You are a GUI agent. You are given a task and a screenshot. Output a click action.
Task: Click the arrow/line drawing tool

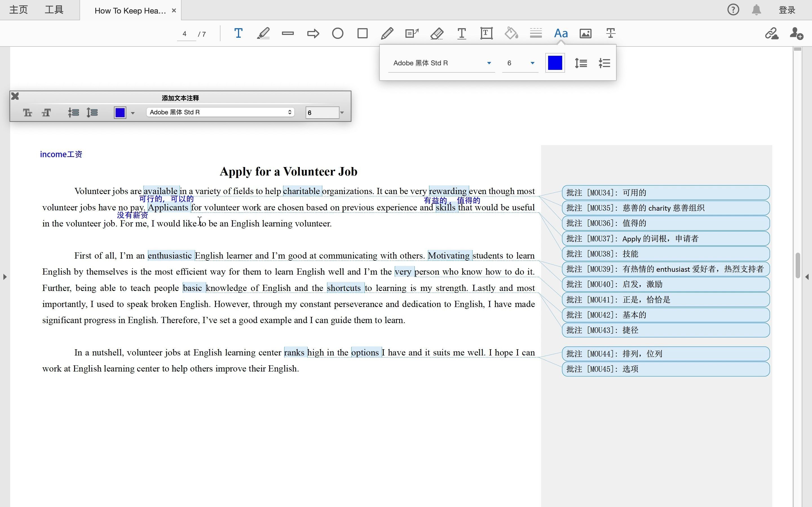point(312,34)
